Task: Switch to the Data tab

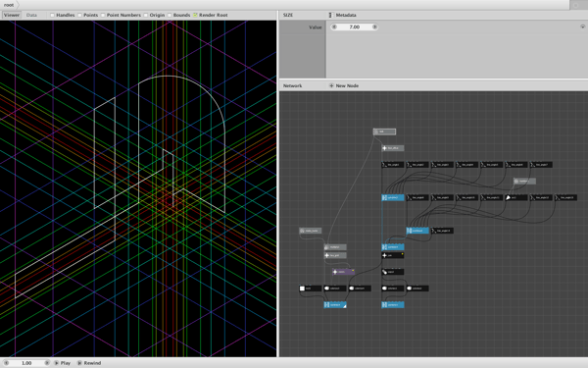Action: [x=31, y=15]
